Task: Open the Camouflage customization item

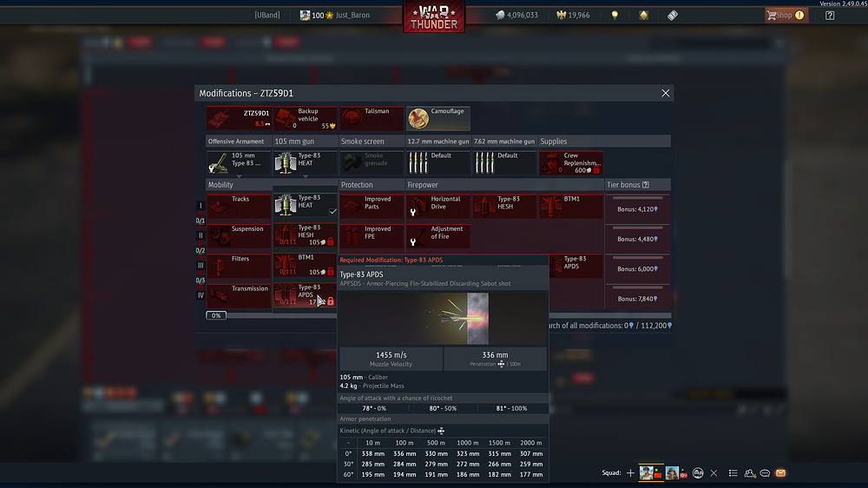Action: tap(438, 118)
